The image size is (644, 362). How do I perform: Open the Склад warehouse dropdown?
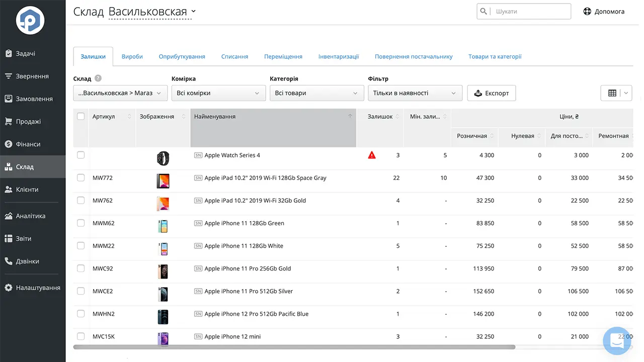(x=120, y=93)
